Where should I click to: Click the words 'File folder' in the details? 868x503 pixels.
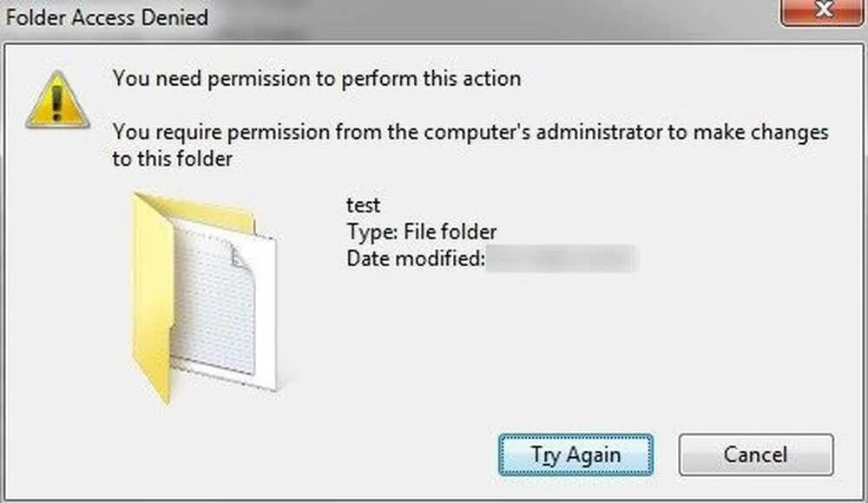(450, 232)
